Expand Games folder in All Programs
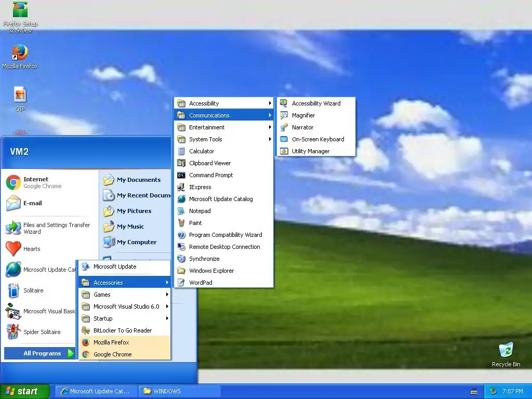The image size is (532, 399). 125,295
